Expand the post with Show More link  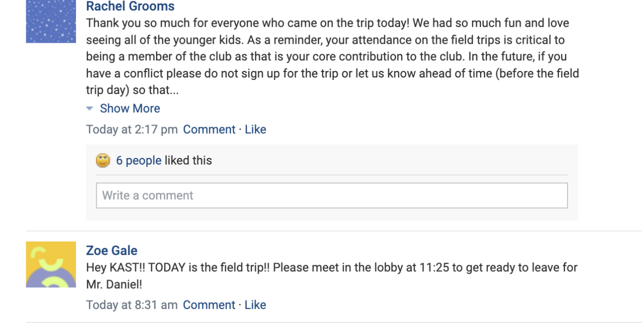tap(130, 108)
